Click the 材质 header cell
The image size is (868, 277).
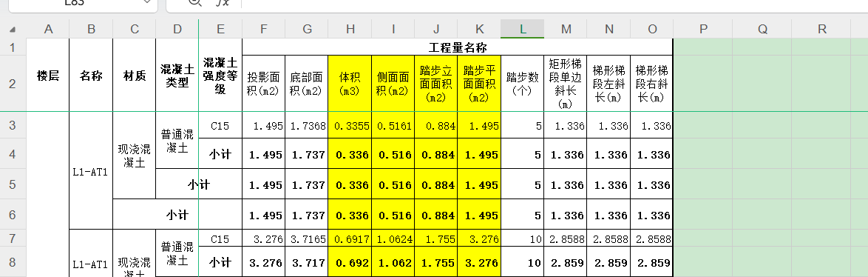135,76
